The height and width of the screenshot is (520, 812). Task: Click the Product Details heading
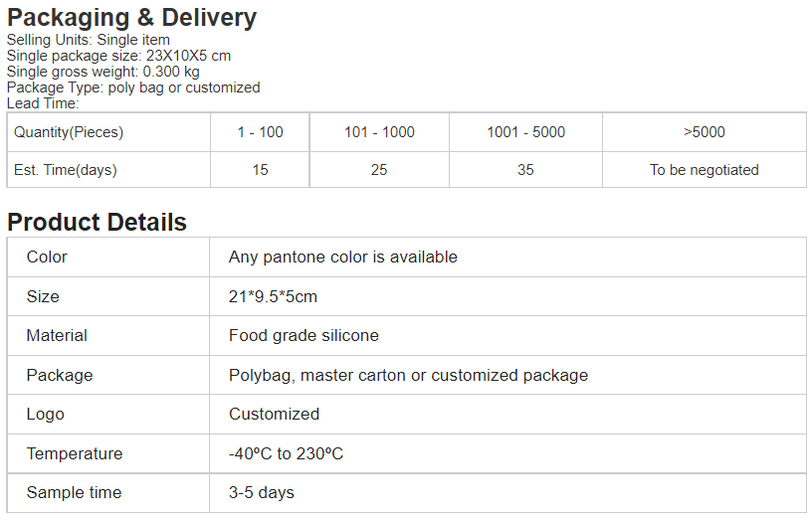click(97, 222)
